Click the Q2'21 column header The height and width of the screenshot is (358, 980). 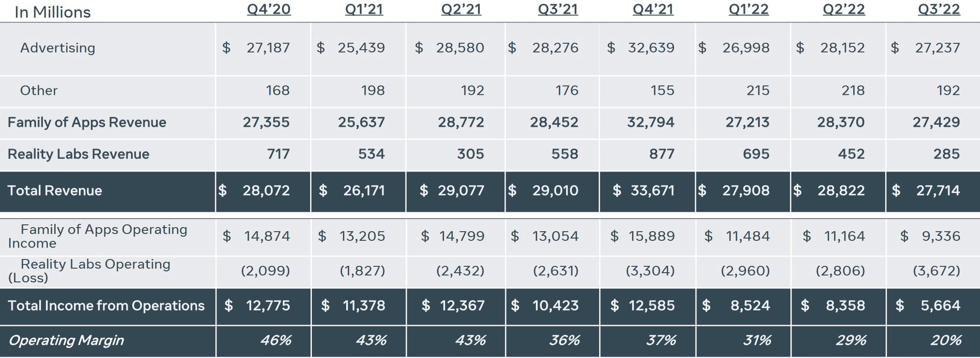click(461, 10)
